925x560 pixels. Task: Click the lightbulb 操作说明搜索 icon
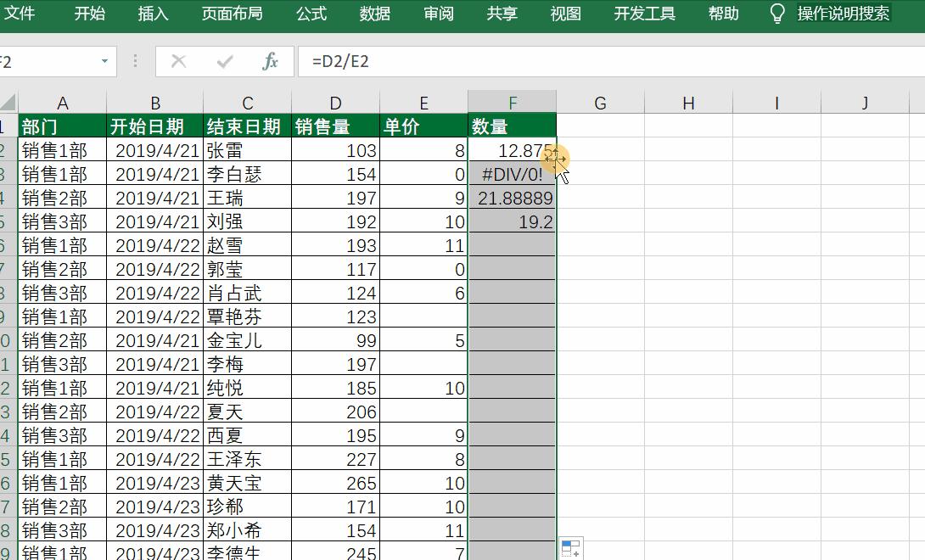pos(777,14)
